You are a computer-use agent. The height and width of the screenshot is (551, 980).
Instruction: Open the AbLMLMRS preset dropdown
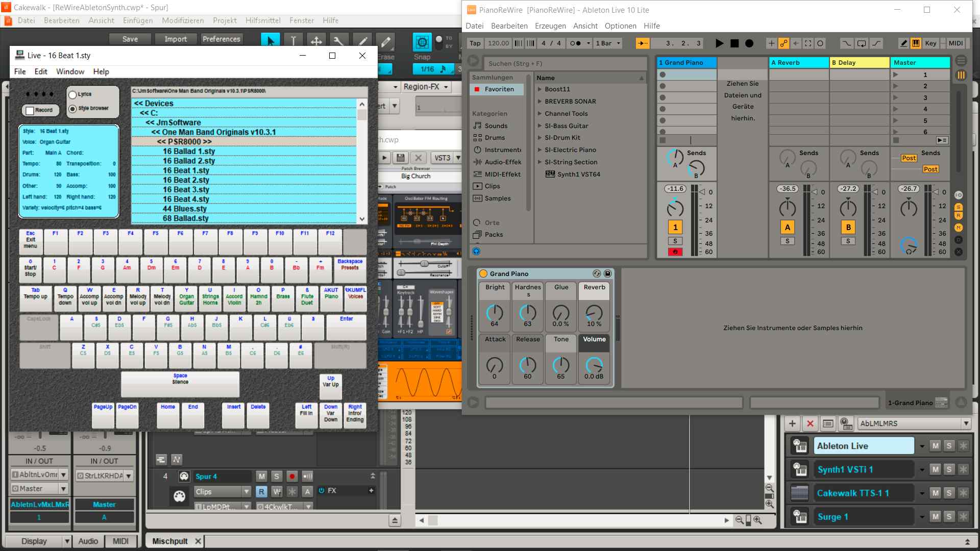pos(966,423)
